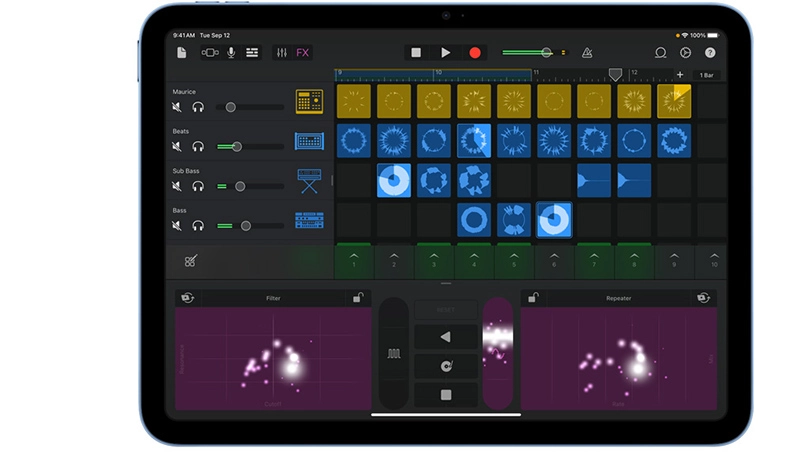
Task: Toggle the FX panel button
Action: (x=303, y=53)
